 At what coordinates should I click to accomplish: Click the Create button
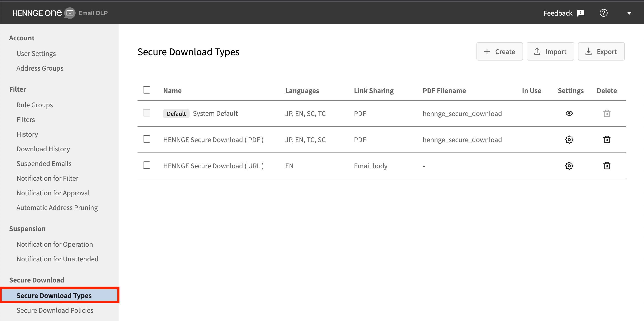click(499, 52)
